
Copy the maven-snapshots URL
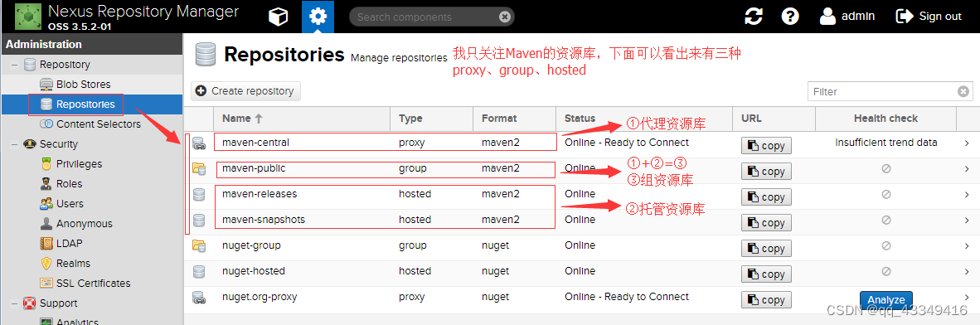(766, 222)
